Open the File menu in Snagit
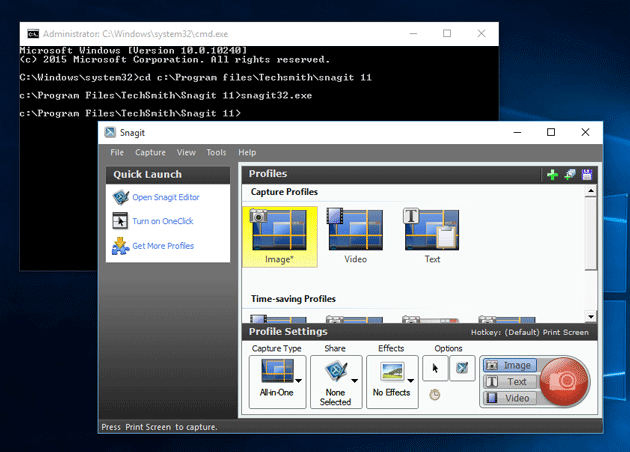This screenshot has height=452, width=630. point(117,153)
